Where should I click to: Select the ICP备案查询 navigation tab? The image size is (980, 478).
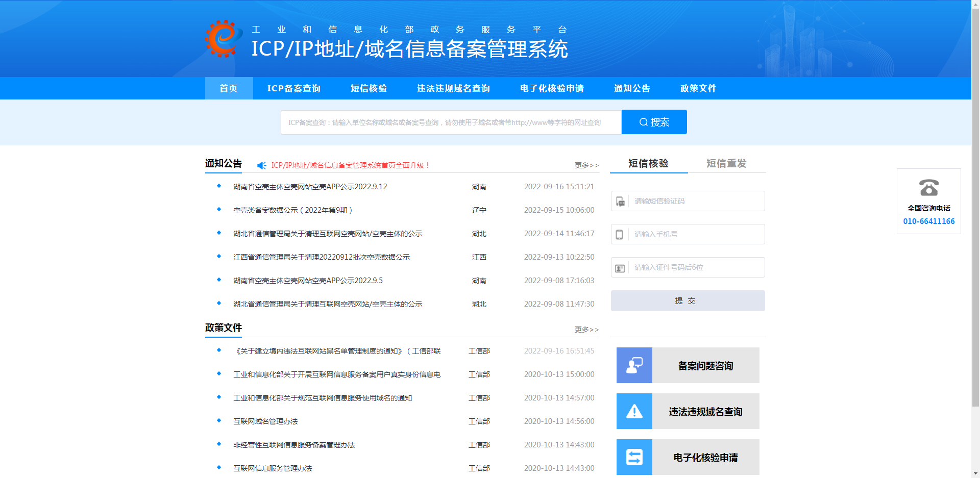pyautogui.click(x=294, y=88)
